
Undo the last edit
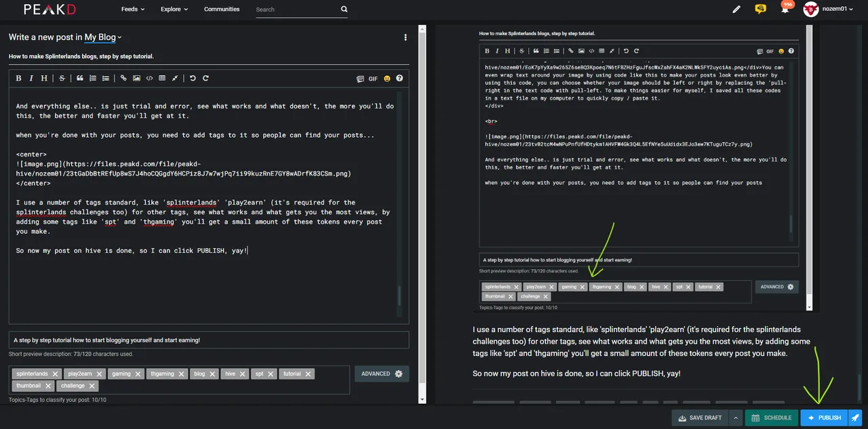193,79
